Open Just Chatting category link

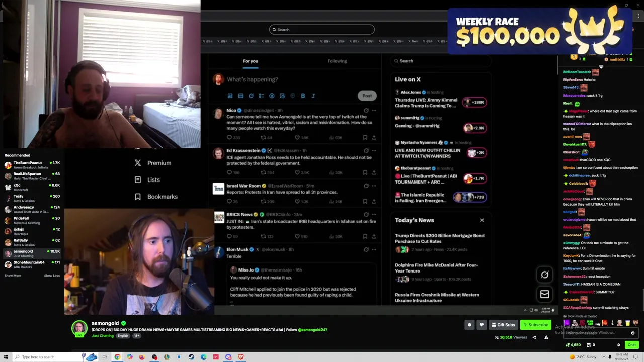103,336
